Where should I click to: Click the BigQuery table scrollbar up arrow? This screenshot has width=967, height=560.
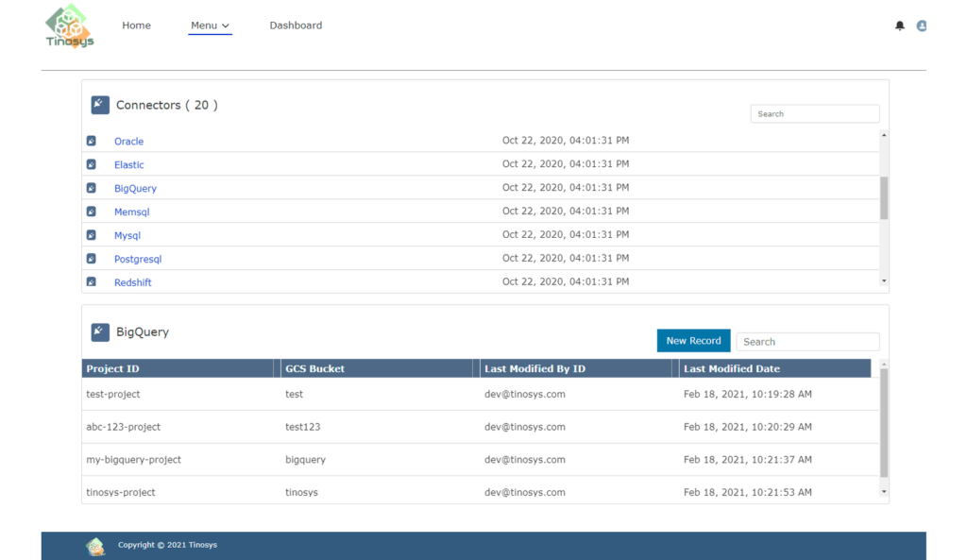coord(884,365)
